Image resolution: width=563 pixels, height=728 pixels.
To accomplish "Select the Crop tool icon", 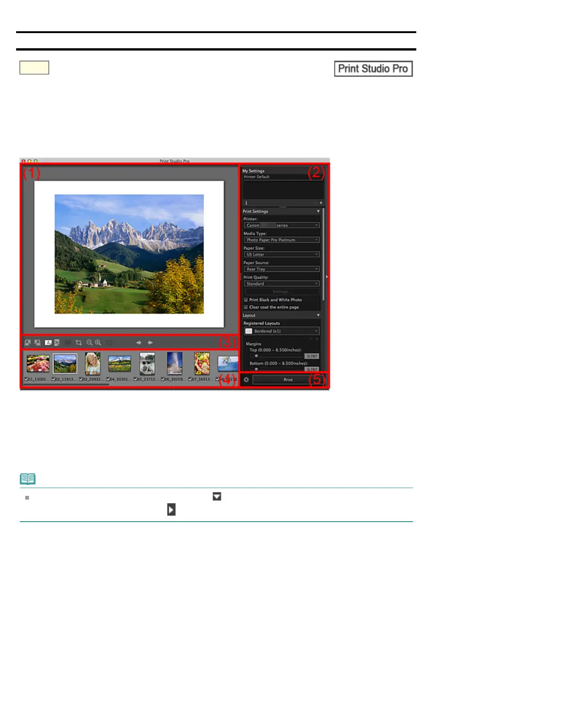I will pos(79,342).
